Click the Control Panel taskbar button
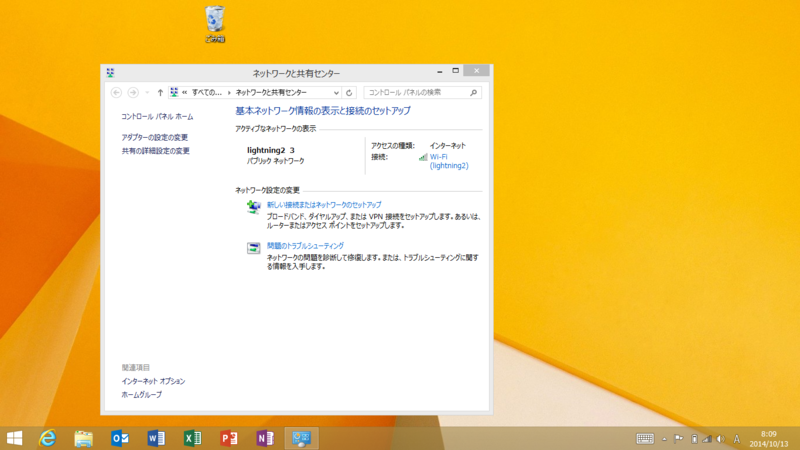Screen dimensions: 800x450 pos(301,438)
